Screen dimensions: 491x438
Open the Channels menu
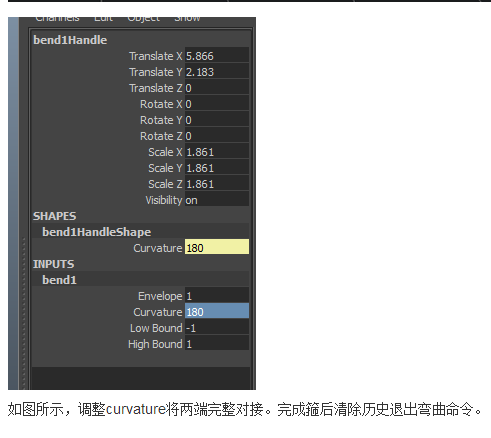(57, 19)
